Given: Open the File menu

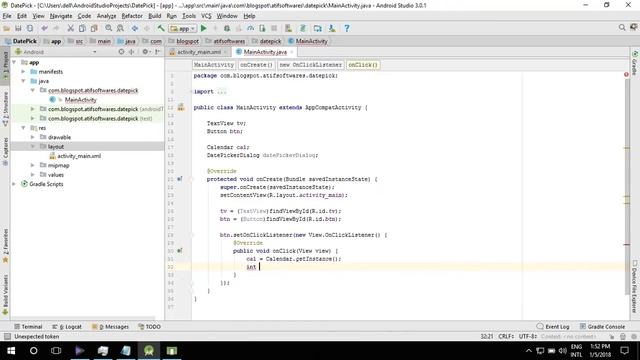Looking at the screenshot, I should 7,16.
